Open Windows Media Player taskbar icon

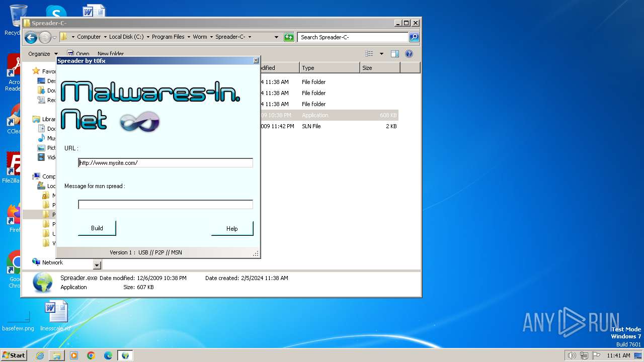pos(74,355)
